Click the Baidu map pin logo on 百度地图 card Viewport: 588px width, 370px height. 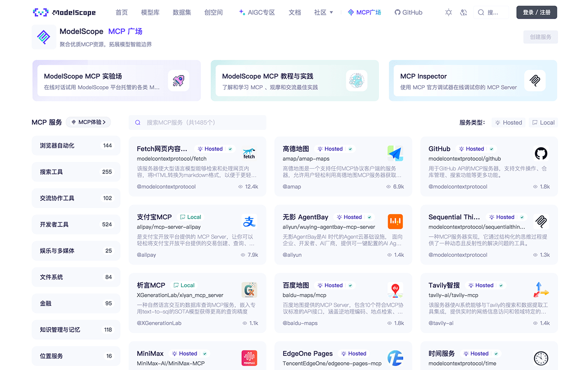pos(395,290)
